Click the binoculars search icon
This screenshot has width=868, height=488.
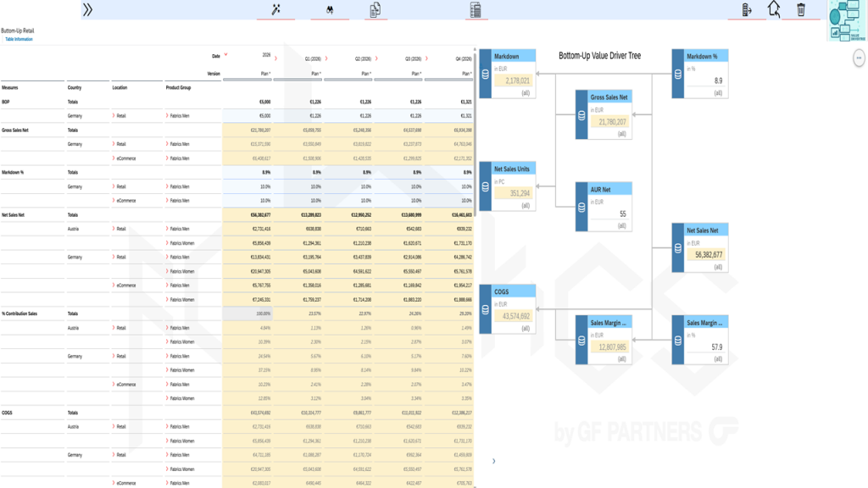[330, 9]
